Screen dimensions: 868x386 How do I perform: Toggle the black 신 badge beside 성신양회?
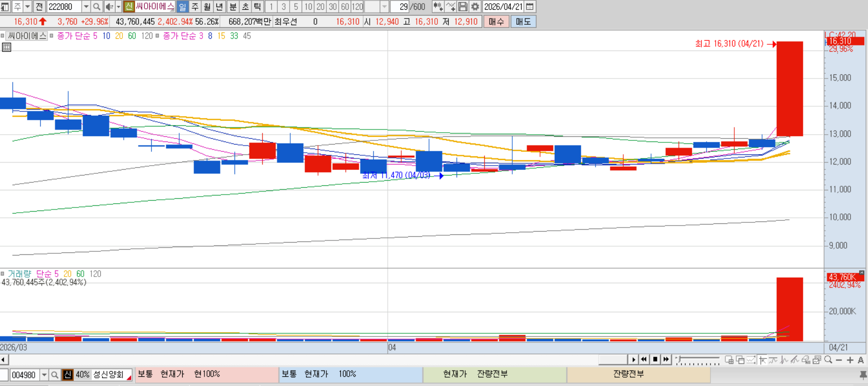click(68, 375)
